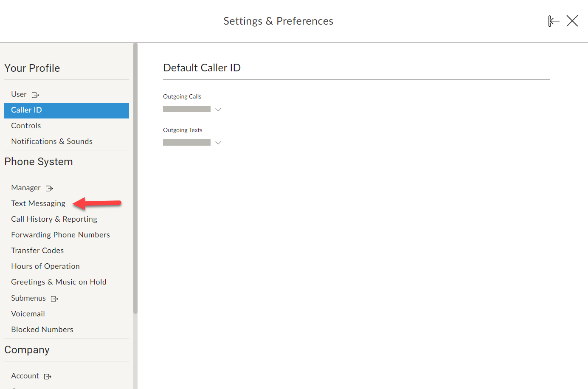This screenshot has height=389, width=588.
Task: Click the Company section heading
Action: [x=27, y=350]
